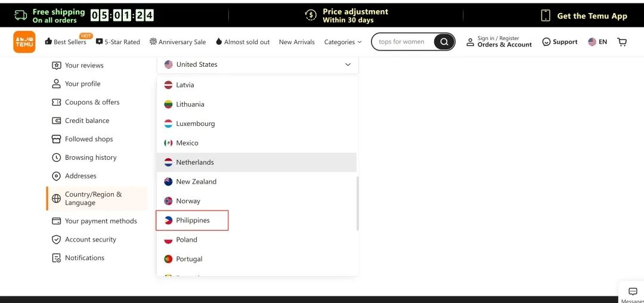
Task: Click the Messages chat bubble icon
Action: pyautogui.click(x=633, y=292)
